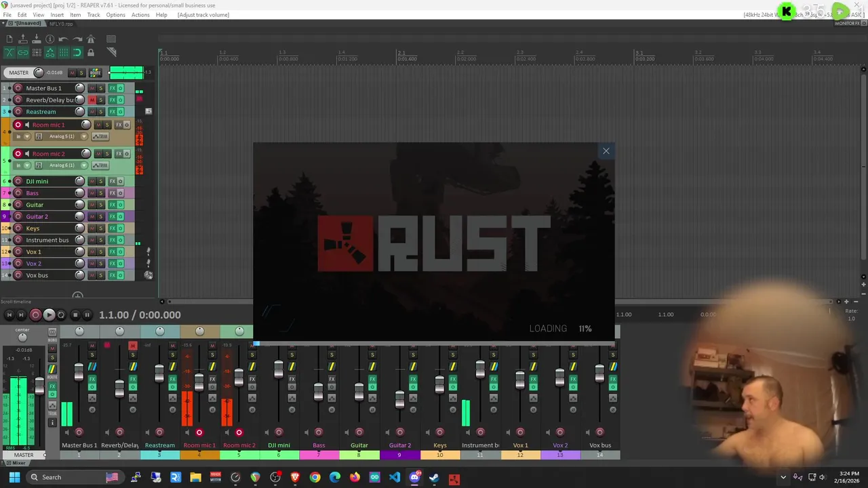This screenshot has width=868, height=488.
Task: Open the Insert menu
Action: [57, 15]
